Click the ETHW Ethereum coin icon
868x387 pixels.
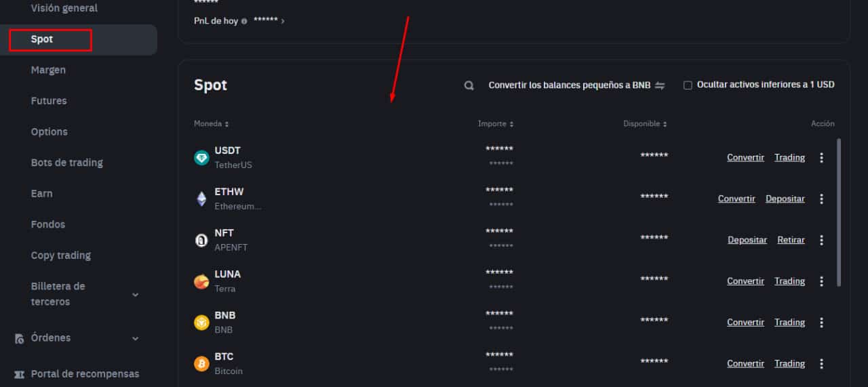click(x=201, y=199)
